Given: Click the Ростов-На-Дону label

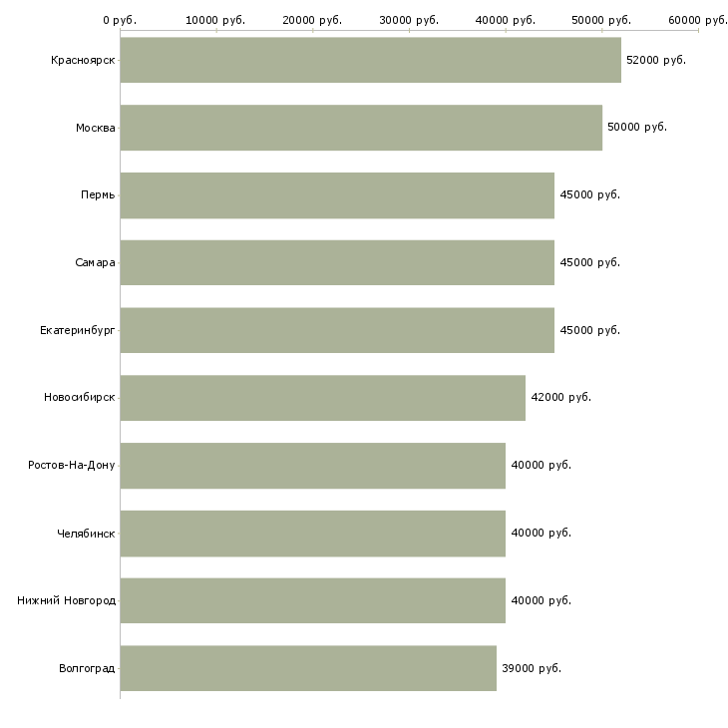Looking at the screenshot, I should click(72, 466).
